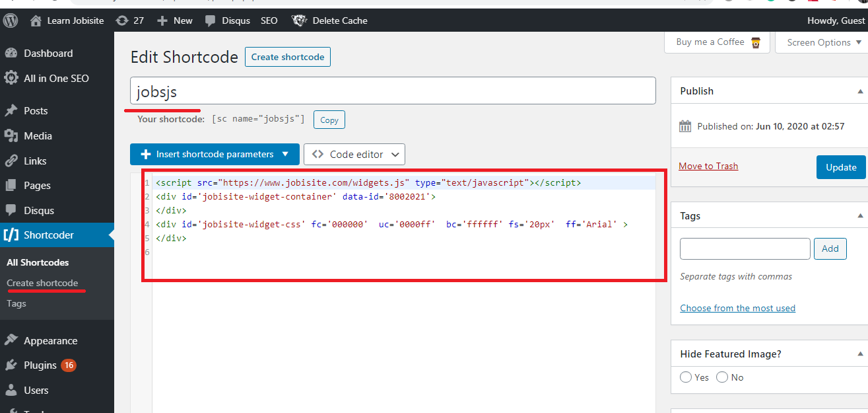This screenshot has width=868, height=413.
Task: Open the Create shortcode submenu item
Action: (x=42, y=283)
